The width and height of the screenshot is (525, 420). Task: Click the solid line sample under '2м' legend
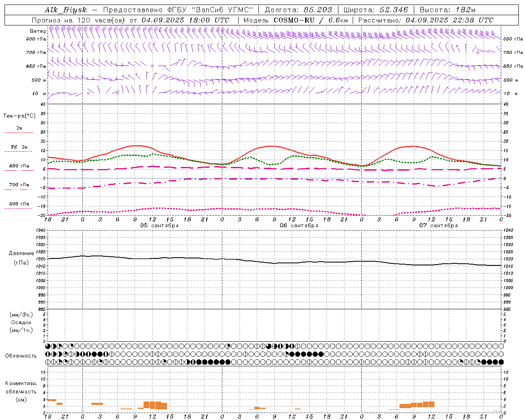coord(19,132)
